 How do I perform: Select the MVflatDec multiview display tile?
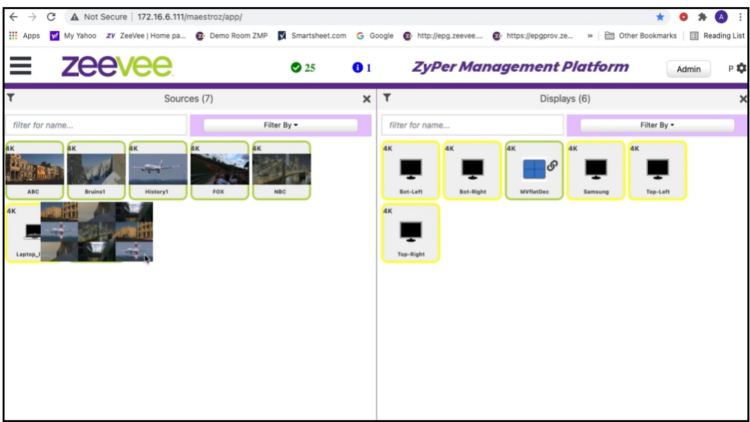534,170
